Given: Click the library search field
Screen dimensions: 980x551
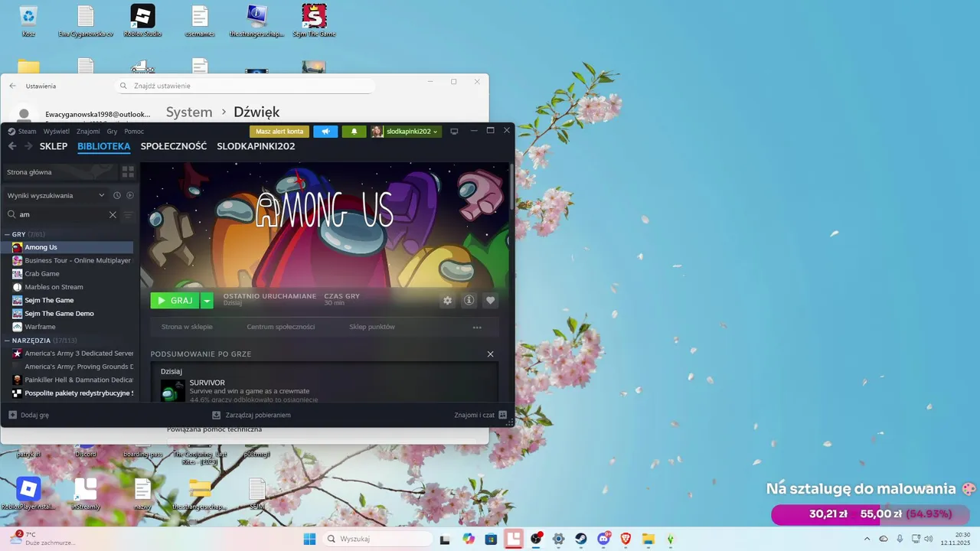Looking at the screenshot, I should tap(62, 215).
